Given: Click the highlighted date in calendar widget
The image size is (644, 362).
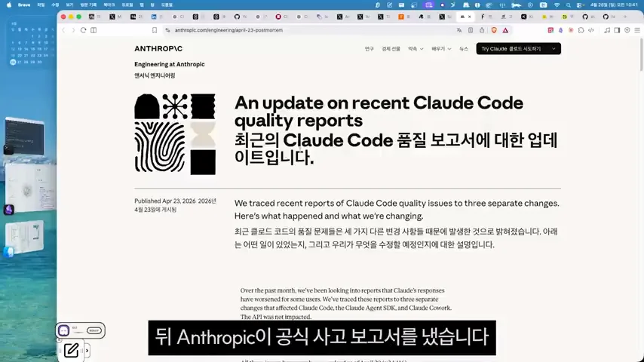Looking at the screenshot, I should coord(13,62).
